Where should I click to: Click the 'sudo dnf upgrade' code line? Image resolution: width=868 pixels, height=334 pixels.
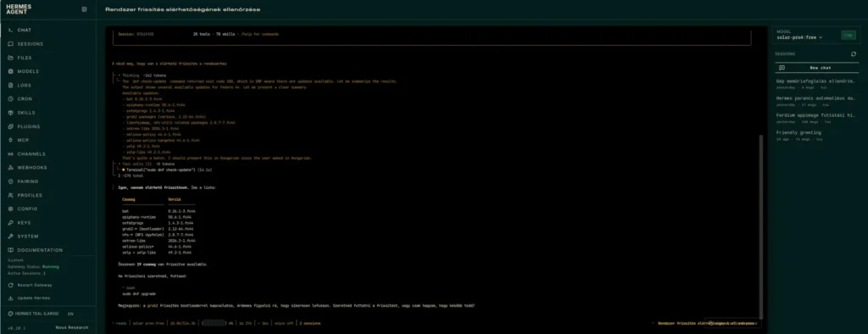click(139, 293)
